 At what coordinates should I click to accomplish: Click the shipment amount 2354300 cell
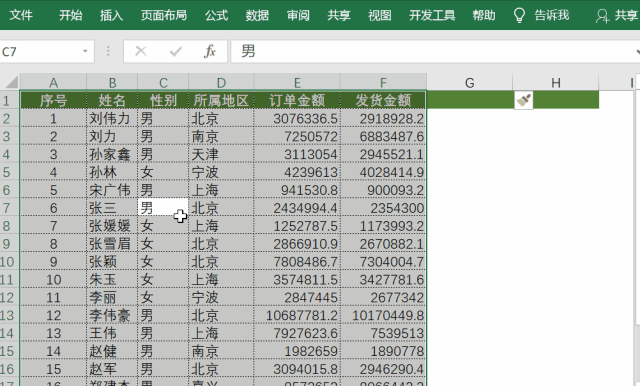pyautogui.click(x=383, y=208)
